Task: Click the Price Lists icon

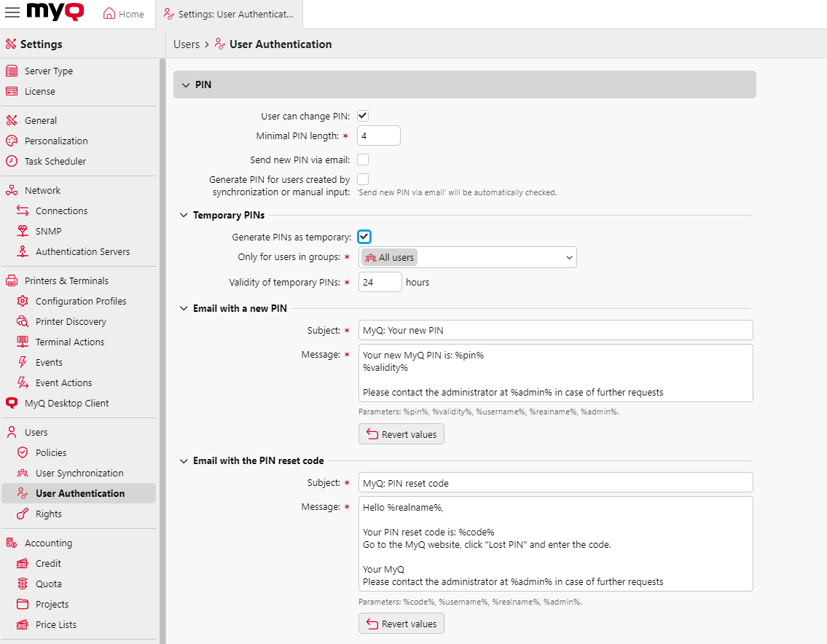Action: [23, 624]
